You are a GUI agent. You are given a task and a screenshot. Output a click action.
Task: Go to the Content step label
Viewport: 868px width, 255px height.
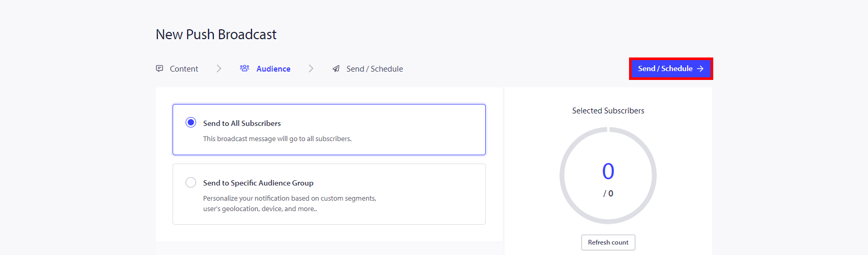pos(184,69)
